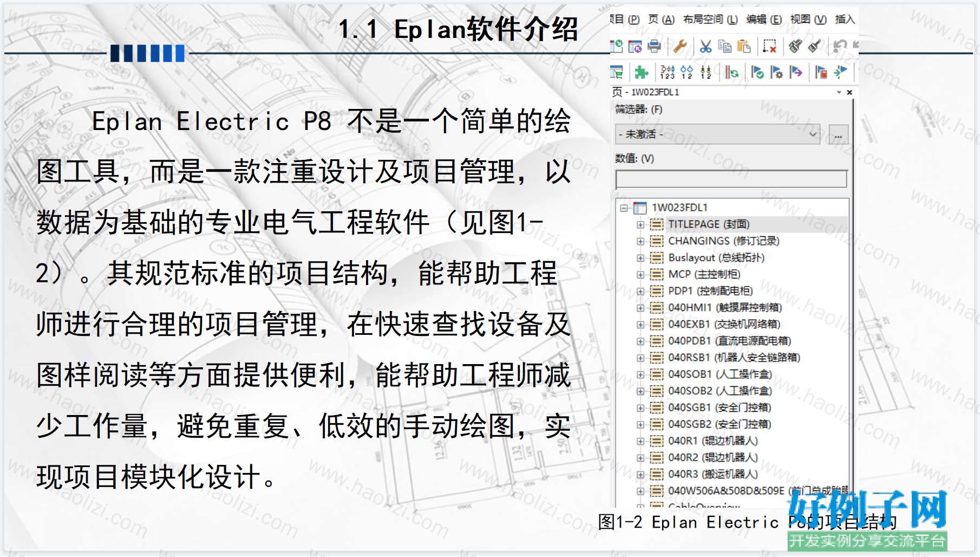Click the flag with purple arrow icon

(x=795, y=72)
